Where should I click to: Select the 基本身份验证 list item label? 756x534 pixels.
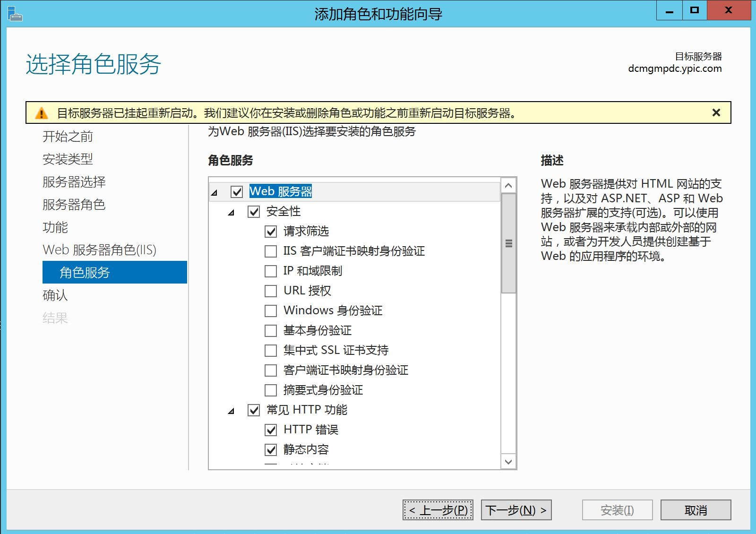(x=317, y=331)
